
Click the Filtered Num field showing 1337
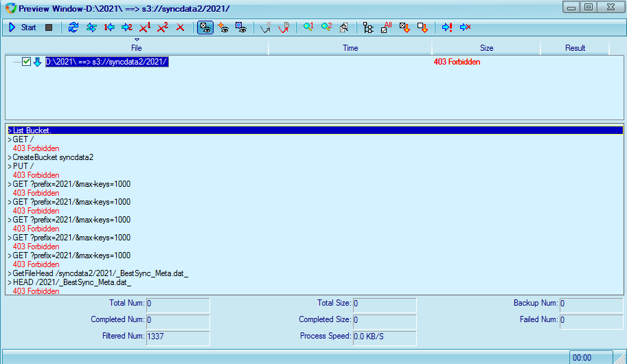click(x=178, y=338)
